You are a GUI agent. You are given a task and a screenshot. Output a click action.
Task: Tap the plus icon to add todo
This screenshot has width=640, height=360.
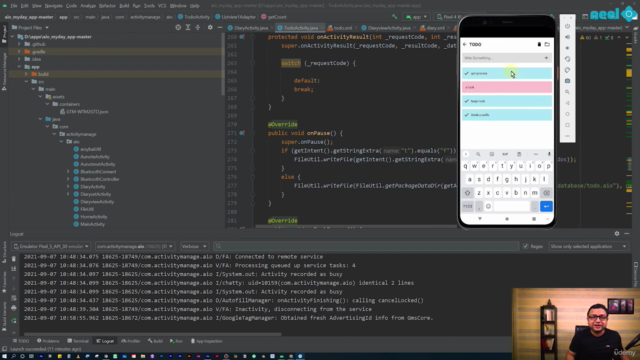click(x=546, y=58)
